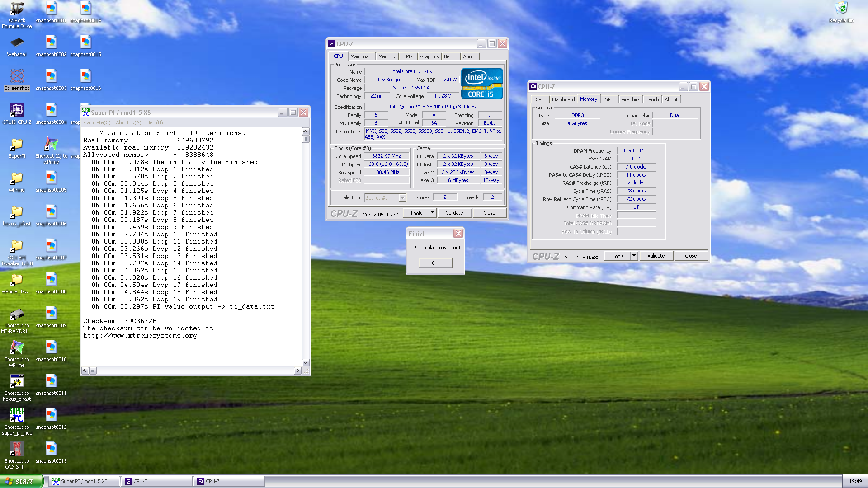Open SPD tab in CPU window
868x488 pixels.
(x=408, y=56)
